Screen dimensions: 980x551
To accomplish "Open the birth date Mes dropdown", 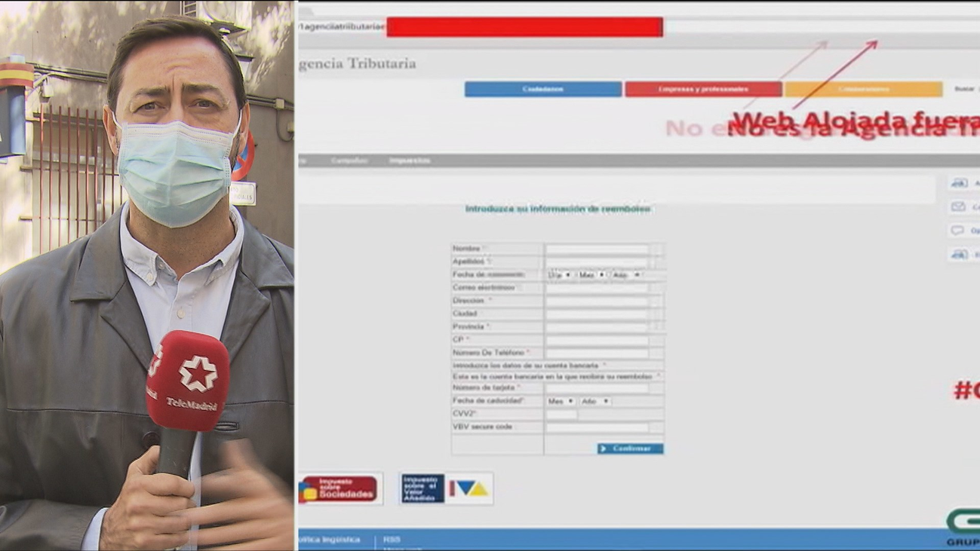I will 591,275.
